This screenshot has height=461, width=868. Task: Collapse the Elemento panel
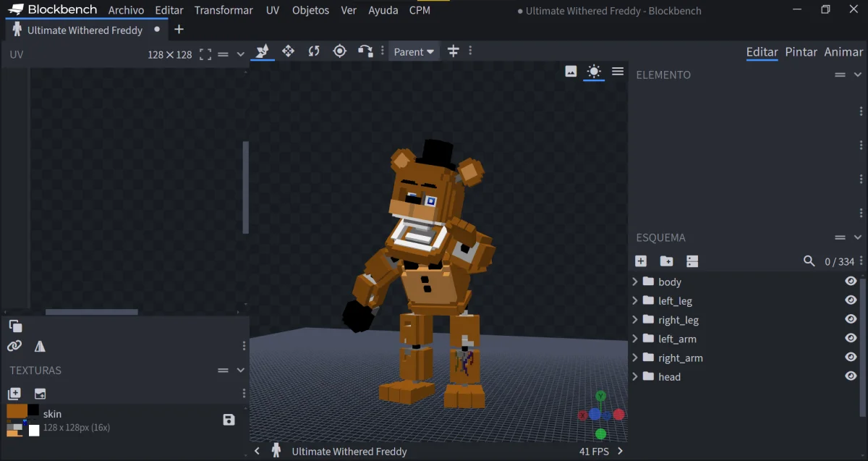point(858,75)
